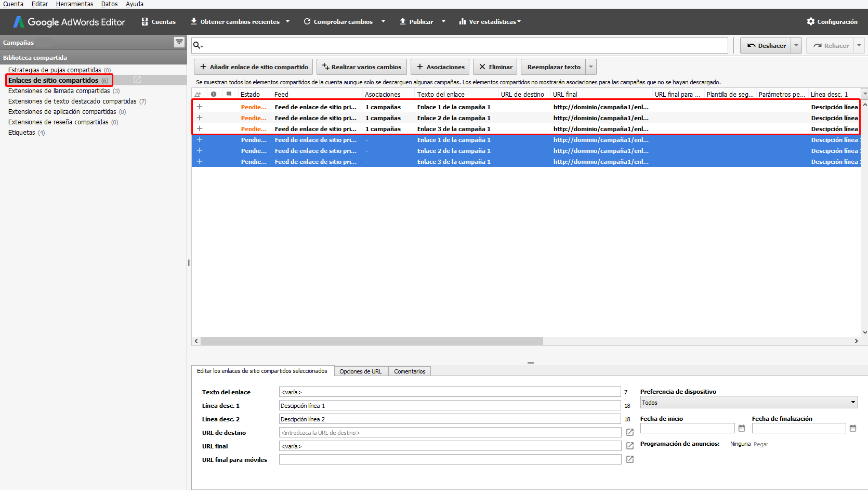
Task: Select Extensiones de reseña compartidas
Action: (58, 122)
